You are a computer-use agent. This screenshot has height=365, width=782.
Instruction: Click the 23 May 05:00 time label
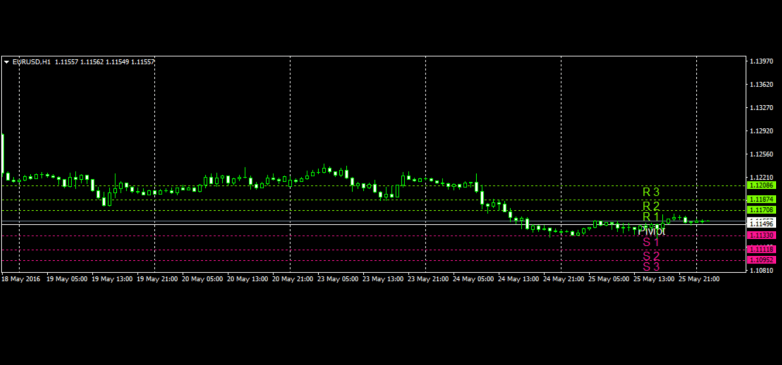338,279
